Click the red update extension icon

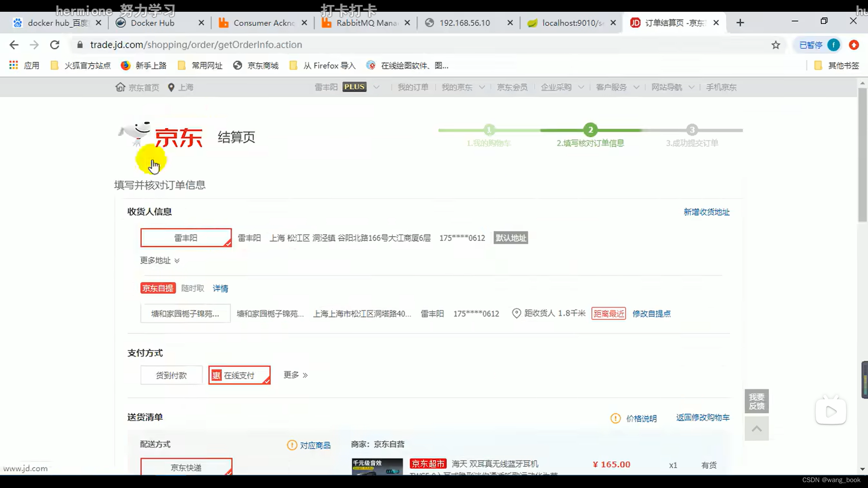click(854, 45)
